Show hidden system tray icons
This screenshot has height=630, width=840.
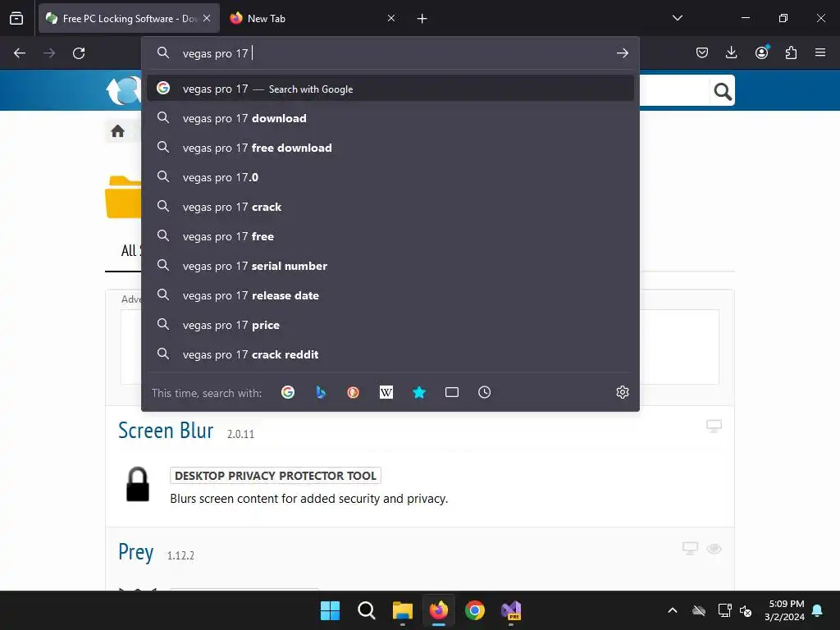(673, 610)
